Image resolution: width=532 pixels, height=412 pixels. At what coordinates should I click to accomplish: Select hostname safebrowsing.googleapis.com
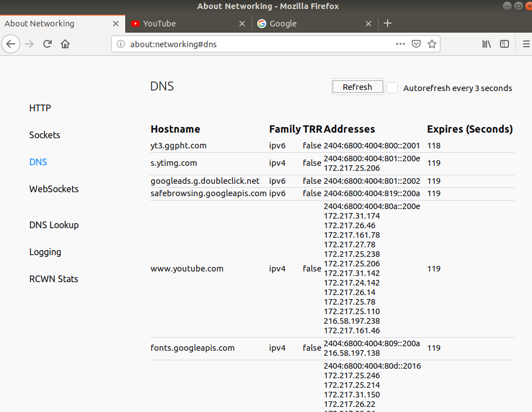point(208,193)
